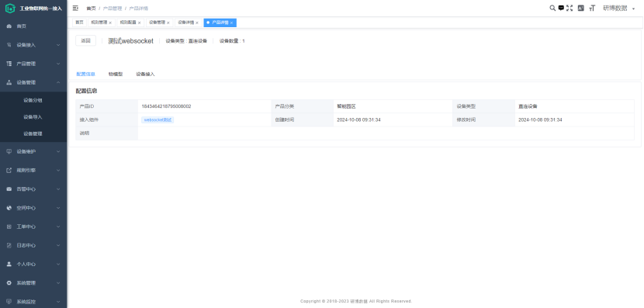Image resolution: width=644 pixels, height=308 pixels.
Task: Click the 返回 back button
Action: [x=86, y=40]
